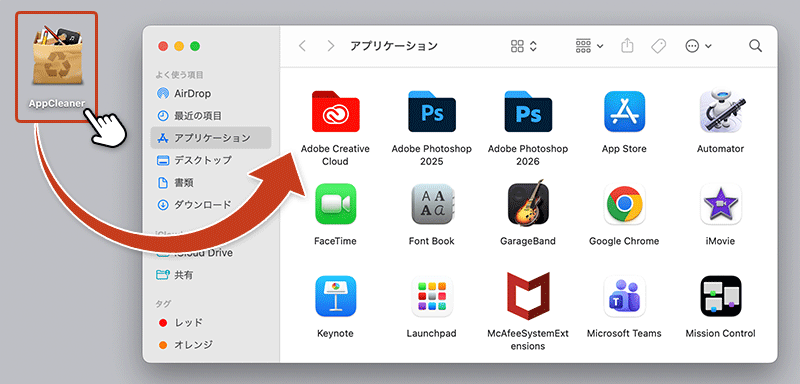
Task: Filter by the オレンジ tag
Action: 211,345
